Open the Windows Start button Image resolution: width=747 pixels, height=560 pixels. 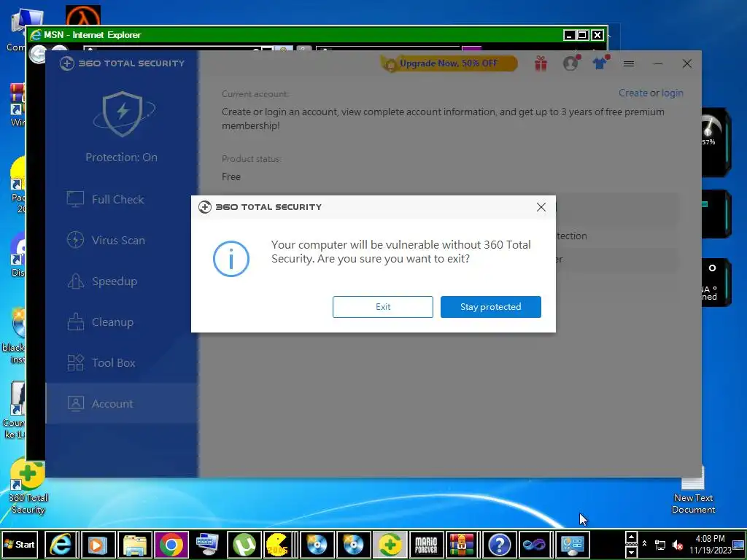[19, 544]
